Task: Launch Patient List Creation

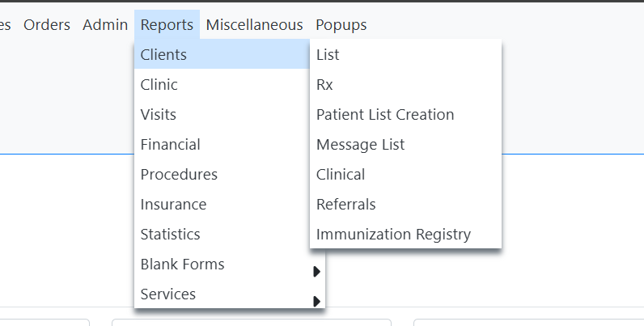Action: [385, 115]
